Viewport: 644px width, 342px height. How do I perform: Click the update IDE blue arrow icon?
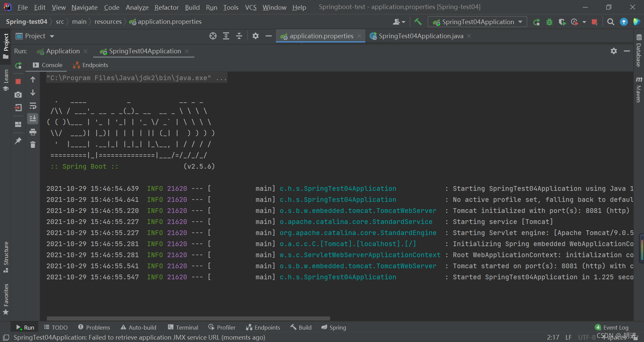(x=624, y=22)
